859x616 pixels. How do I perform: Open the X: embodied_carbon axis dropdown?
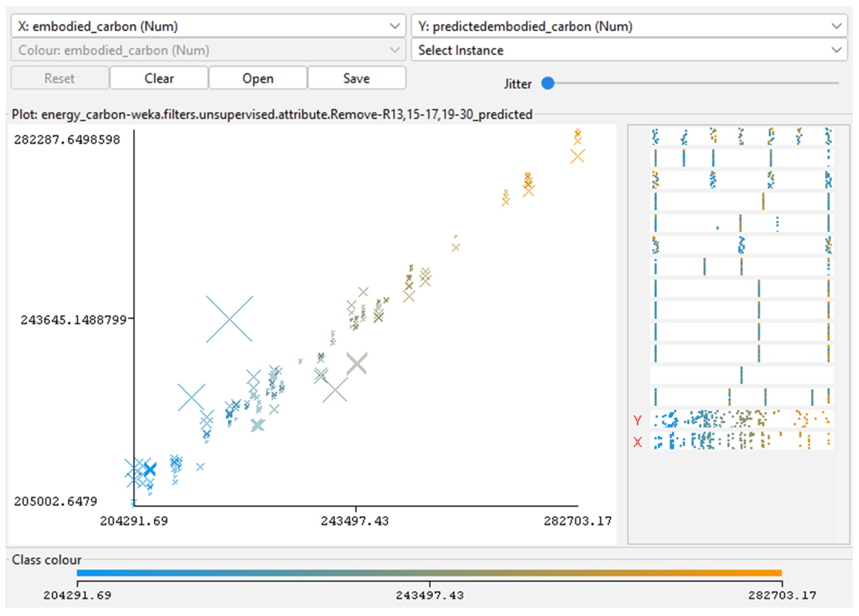[208, 26]
